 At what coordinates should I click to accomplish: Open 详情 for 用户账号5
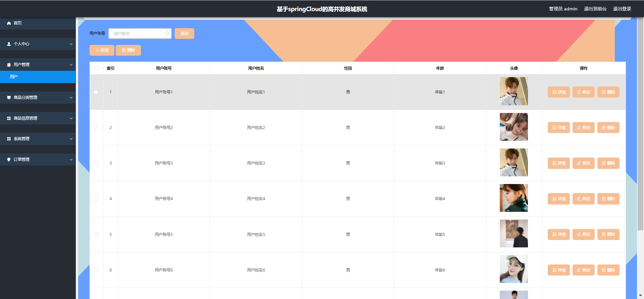tap(559, 234)
